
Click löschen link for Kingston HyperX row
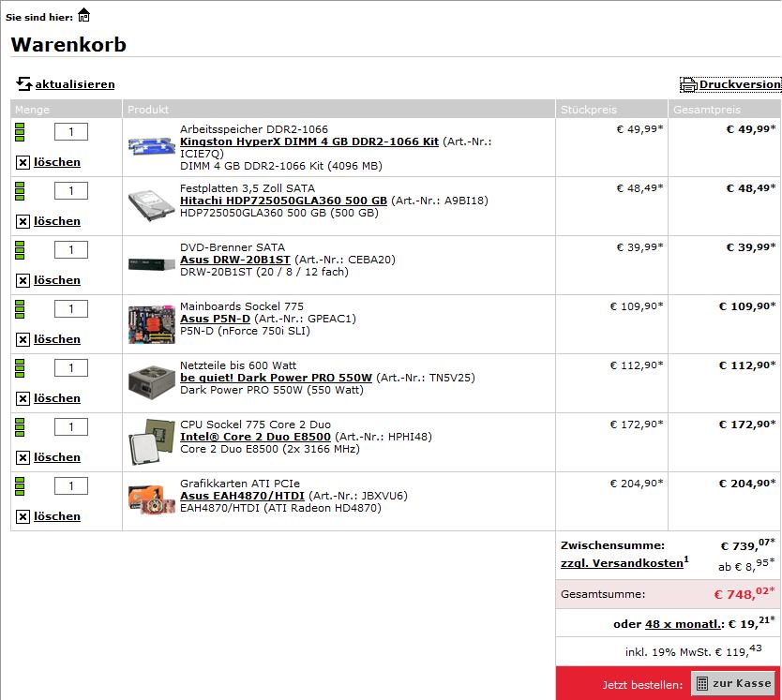[x=57, y=162]
